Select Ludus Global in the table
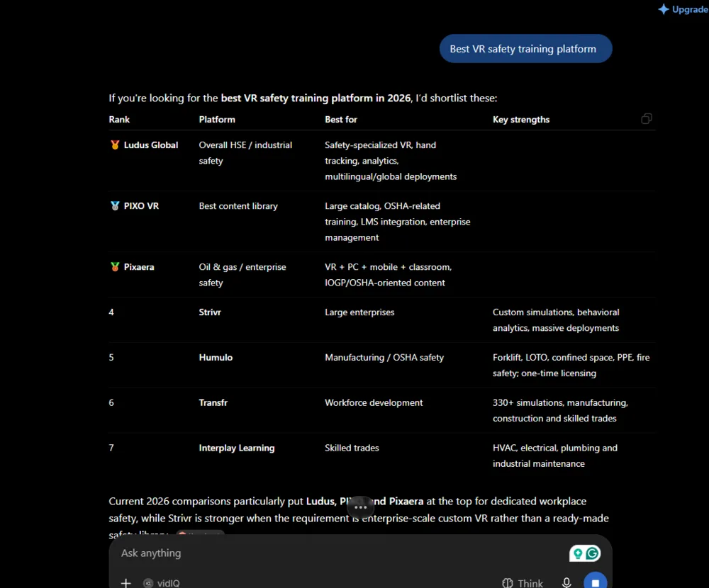 click(x=150, y=145)
